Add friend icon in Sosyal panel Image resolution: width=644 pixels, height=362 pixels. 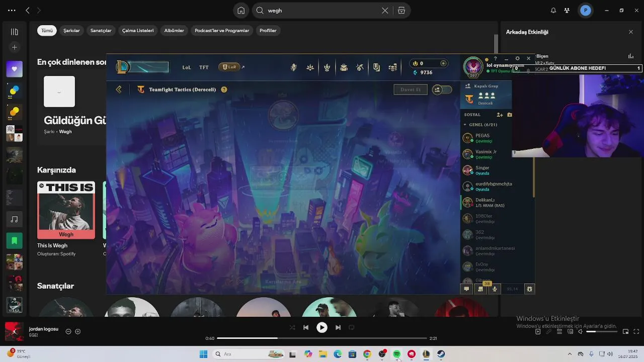(500, 115)
